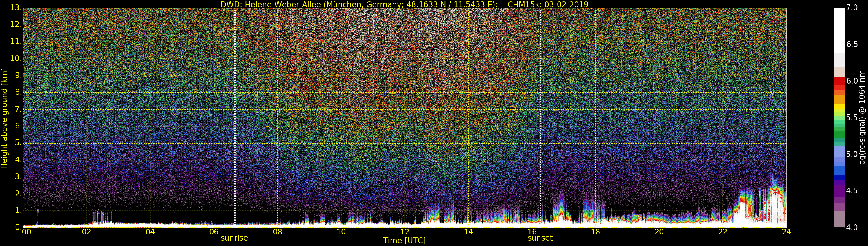Click the 'Height above ground [km]' axis label

[4, 118]
